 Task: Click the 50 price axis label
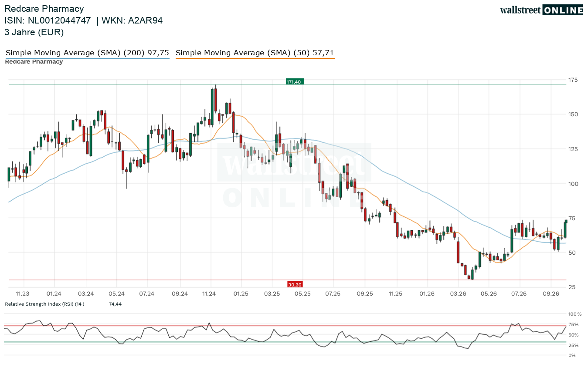click(571, 253)
